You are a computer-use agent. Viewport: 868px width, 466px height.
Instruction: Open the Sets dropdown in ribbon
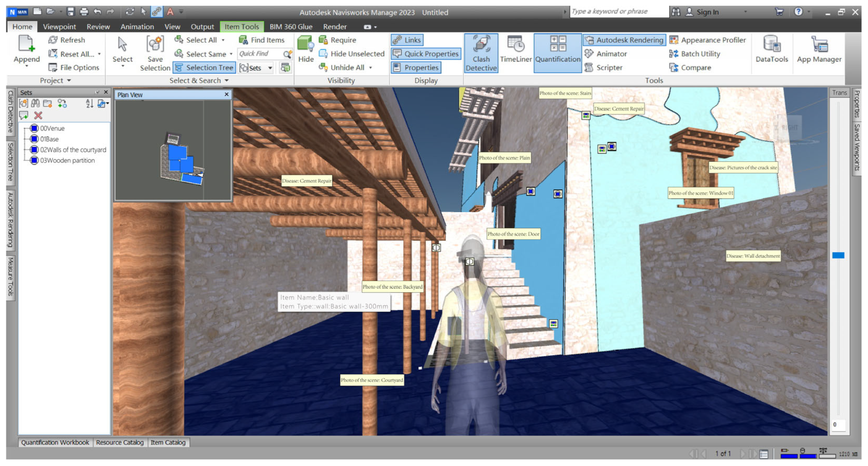[270, 68]
